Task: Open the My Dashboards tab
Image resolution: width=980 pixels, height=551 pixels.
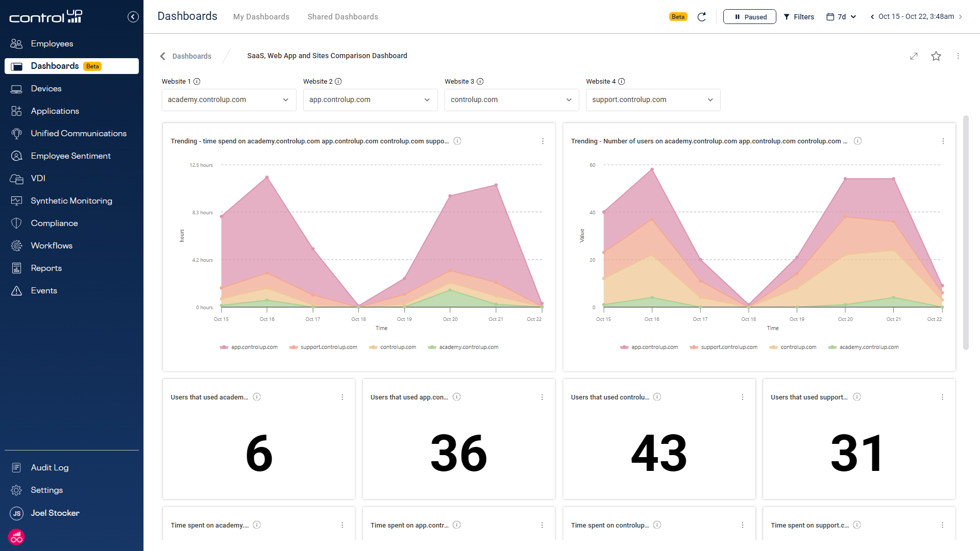Action: coord(261,16)
